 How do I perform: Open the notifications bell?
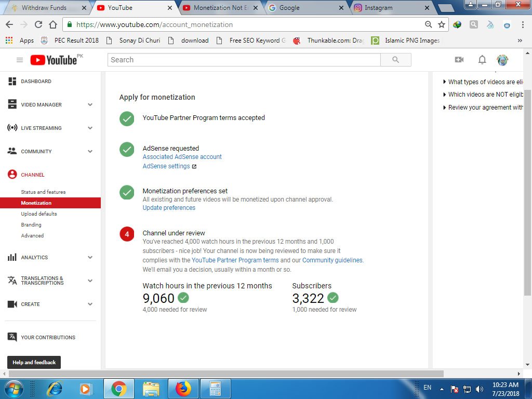point(482,60)
